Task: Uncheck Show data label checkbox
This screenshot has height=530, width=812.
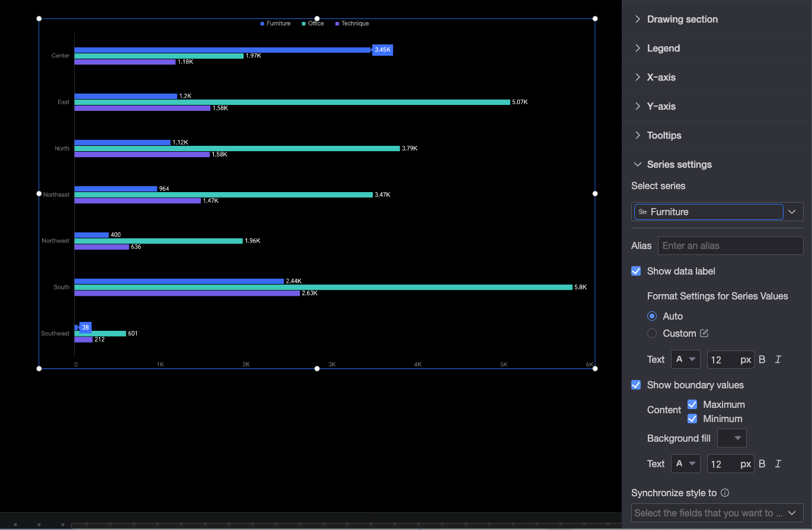Action: click(636, 271)
